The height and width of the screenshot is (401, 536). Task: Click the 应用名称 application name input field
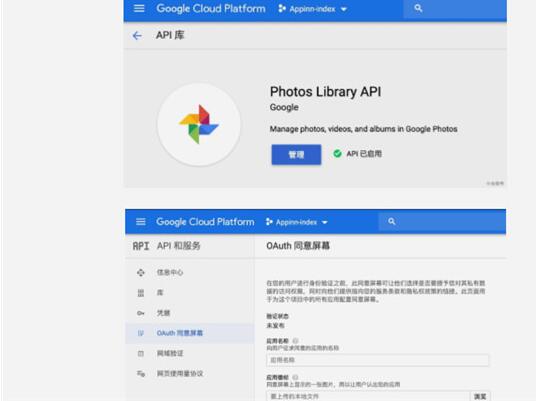(377, 360)
